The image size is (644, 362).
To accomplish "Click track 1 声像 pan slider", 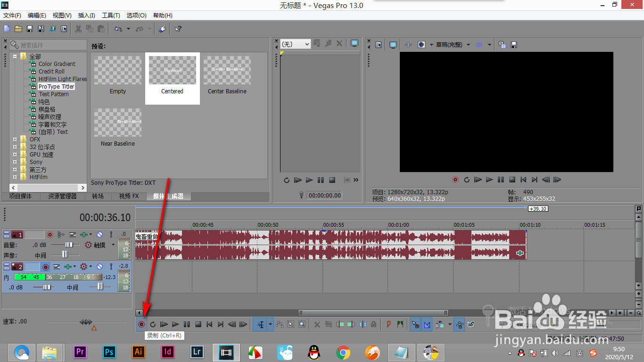I will (x=65, y=255).
